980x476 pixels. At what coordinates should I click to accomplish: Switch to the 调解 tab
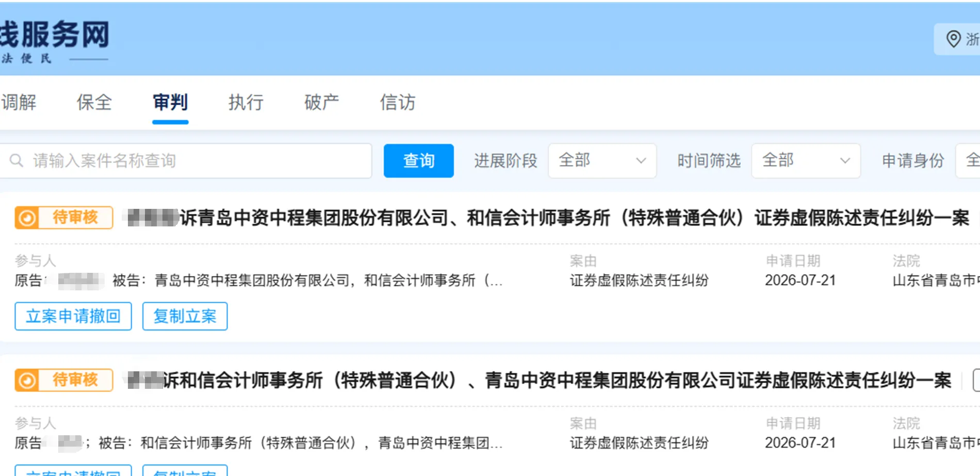click(x=19, y=102)
